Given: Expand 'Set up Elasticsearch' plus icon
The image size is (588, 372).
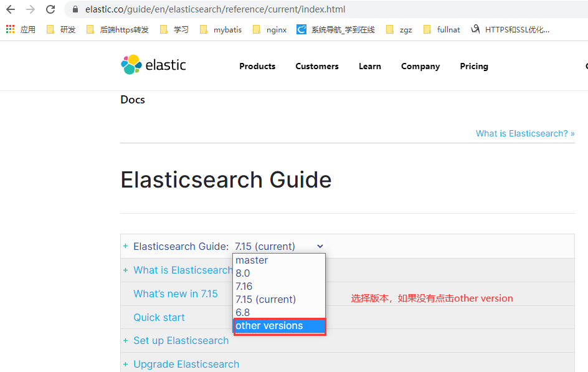Looking at the screenshot, I should pyautogui.click(x=126, y=340).
